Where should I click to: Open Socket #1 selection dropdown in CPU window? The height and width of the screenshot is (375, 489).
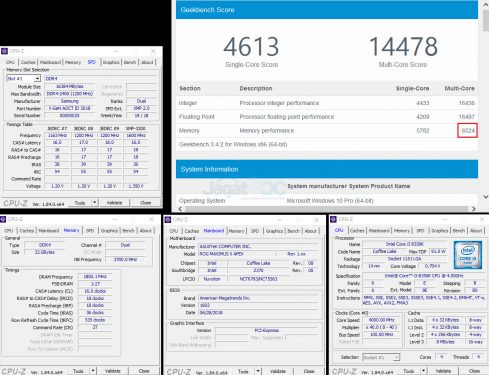(396, 357)
